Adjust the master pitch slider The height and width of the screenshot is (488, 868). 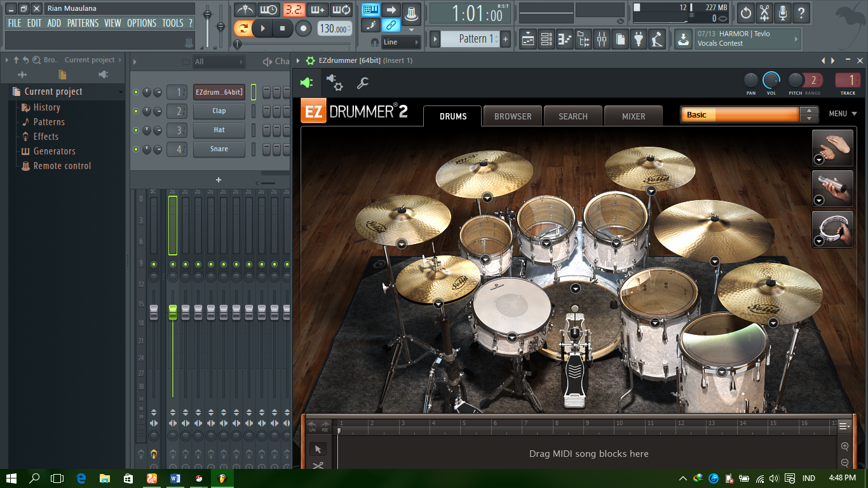(x=220, y=25)
